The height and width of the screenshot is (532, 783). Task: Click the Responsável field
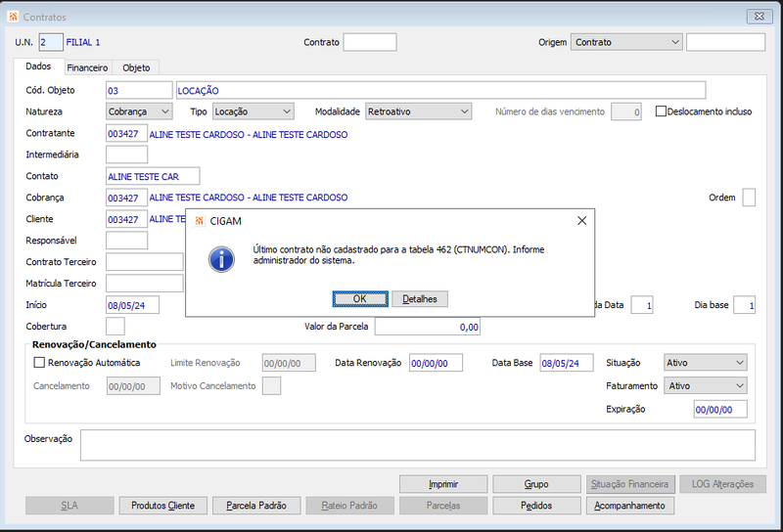coord(126,241)
